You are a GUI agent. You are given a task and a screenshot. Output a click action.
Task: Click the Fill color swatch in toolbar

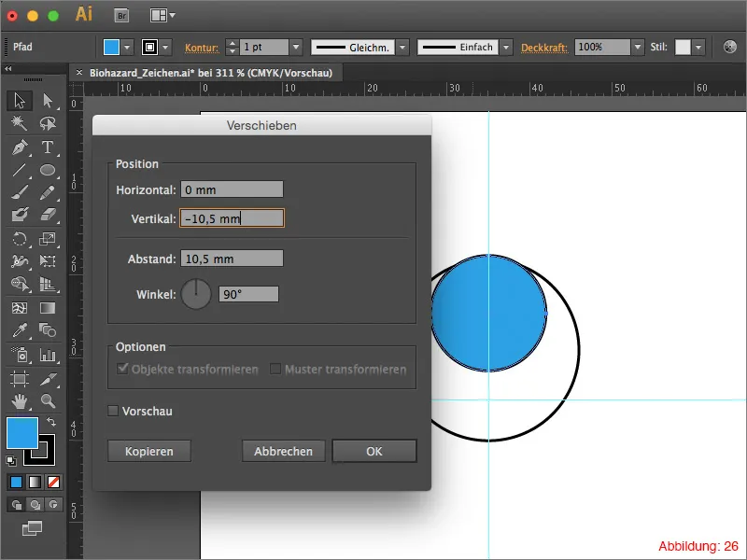(x=21, y=433)
